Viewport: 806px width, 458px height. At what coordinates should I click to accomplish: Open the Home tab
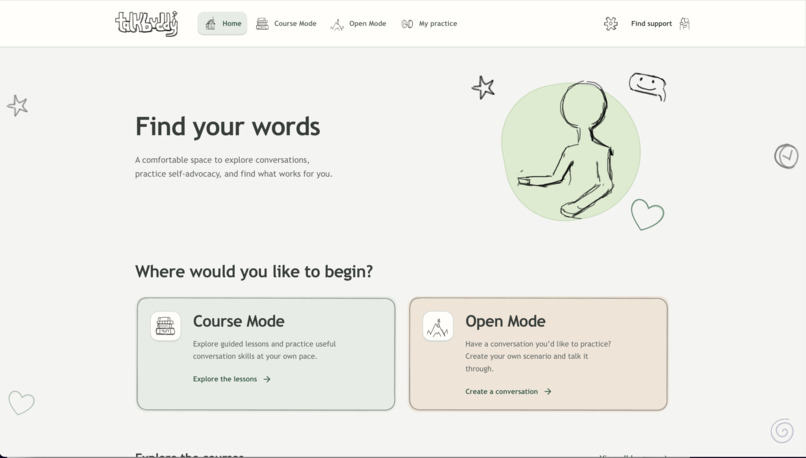pyautogui.click(x=222, y=24)
